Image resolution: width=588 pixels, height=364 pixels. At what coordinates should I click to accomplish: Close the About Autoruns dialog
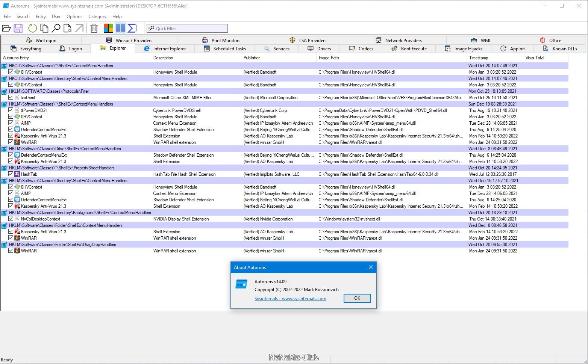pyautogui.click(x=371, y=267)
